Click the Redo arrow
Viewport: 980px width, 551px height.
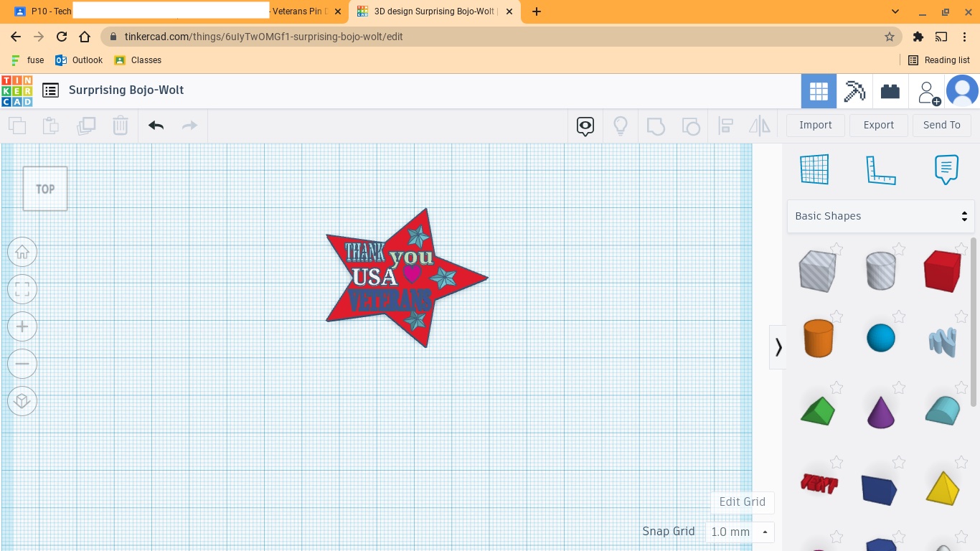(x=189, y=126)
